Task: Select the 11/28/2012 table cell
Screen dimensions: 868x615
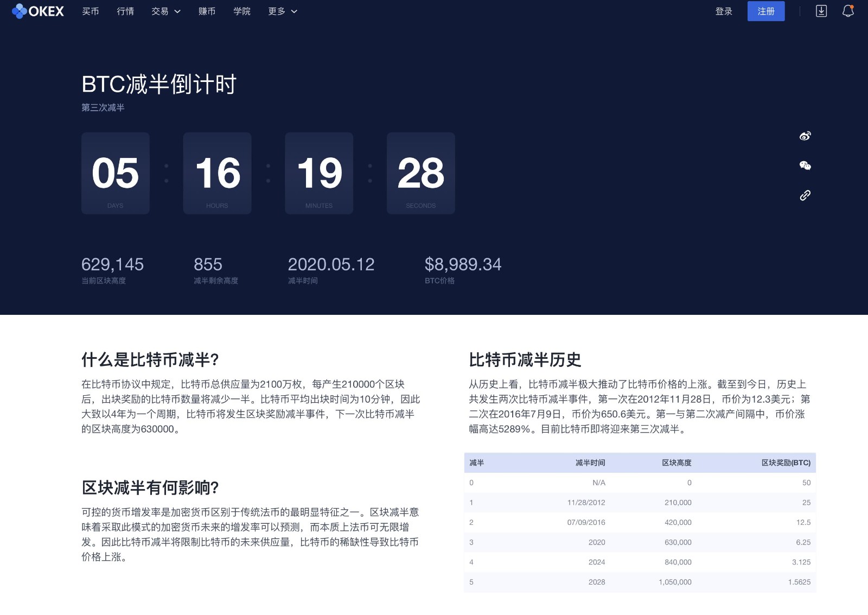Action: (x=586, y=503)
